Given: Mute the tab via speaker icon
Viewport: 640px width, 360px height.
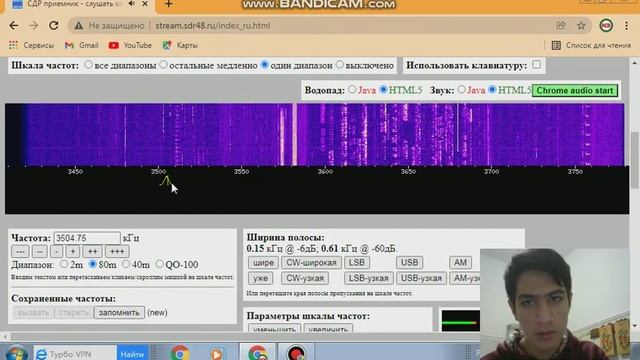Looking at the screenshot, I should 131,4.
